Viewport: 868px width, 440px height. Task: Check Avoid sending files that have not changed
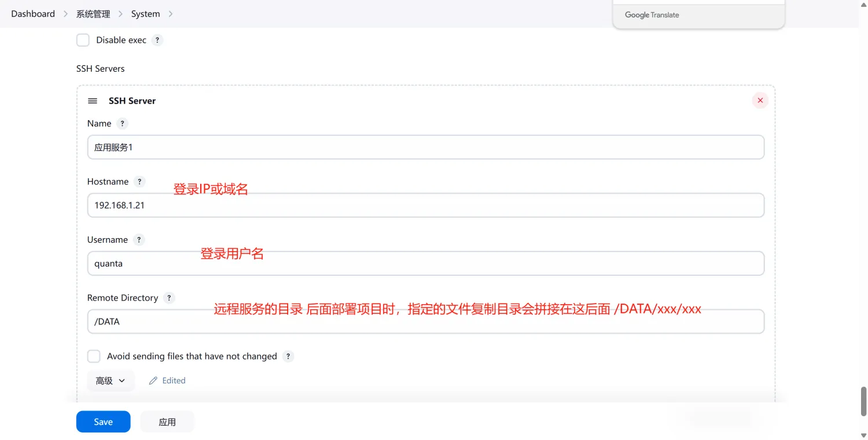pos(94,356)
